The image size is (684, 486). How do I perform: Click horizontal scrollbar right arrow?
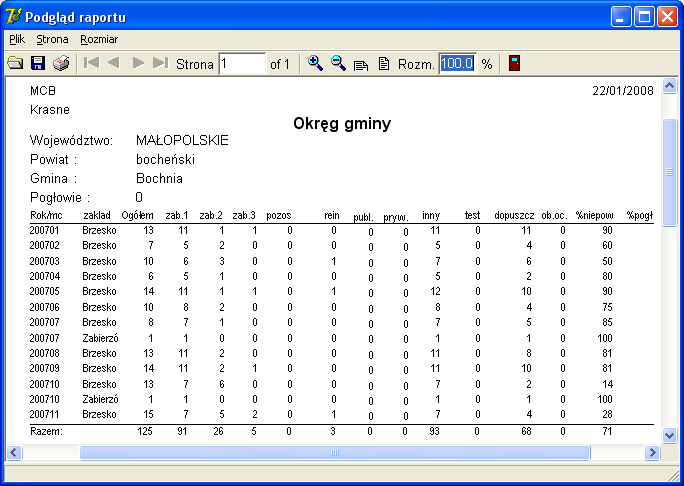click(652, 452)
